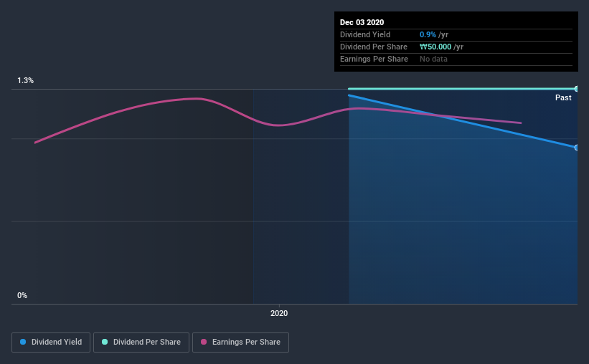
Task: Click the 'No data' earnings value
Action: click(x=433, y=59)
